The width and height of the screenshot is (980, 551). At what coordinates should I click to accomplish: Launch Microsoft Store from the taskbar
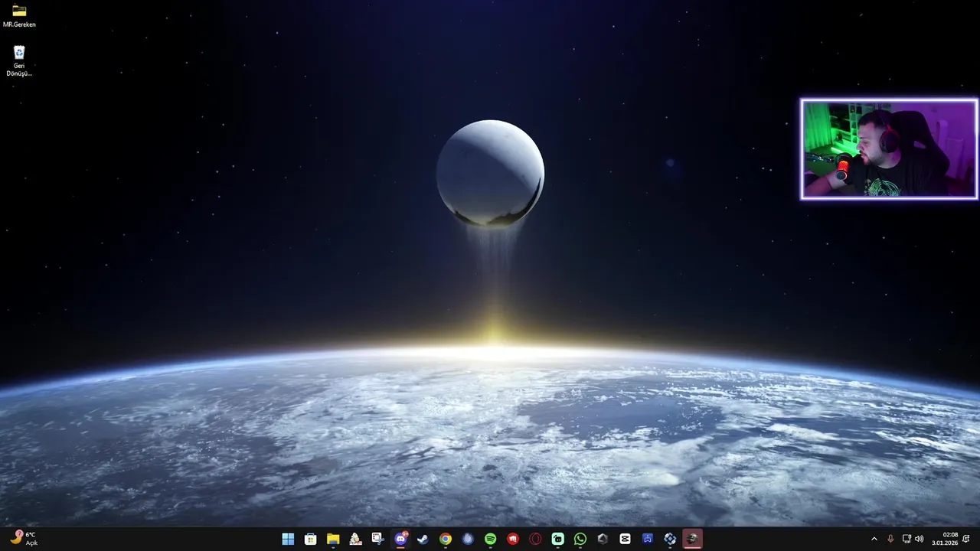coord(310,539)
